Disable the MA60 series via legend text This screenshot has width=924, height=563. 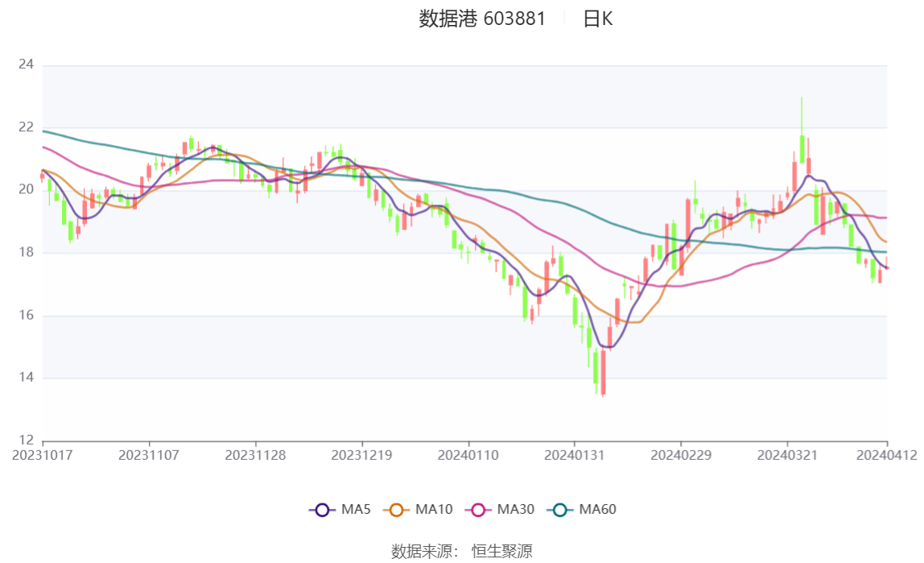598,510
